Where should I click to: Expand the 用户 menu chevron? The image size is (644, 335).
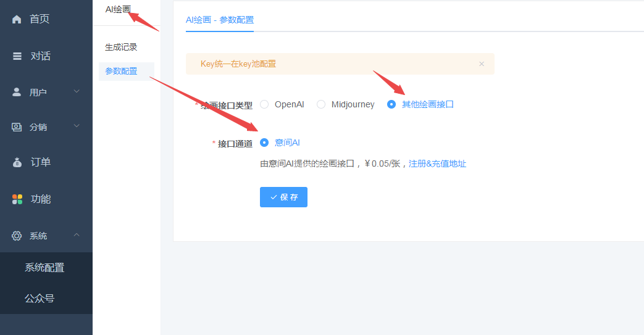(x=77, y=92)
